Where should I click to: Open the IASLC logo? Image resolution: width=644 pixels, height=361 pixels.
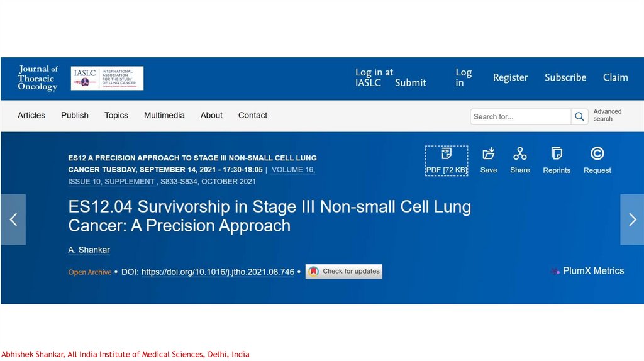107,78
